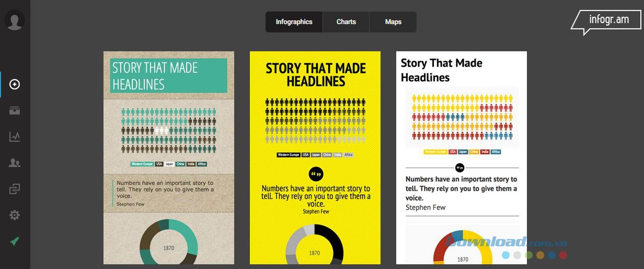Switch to the Charts tab
The width and height of the screenshot is (644, 269).
coord(346,22)
